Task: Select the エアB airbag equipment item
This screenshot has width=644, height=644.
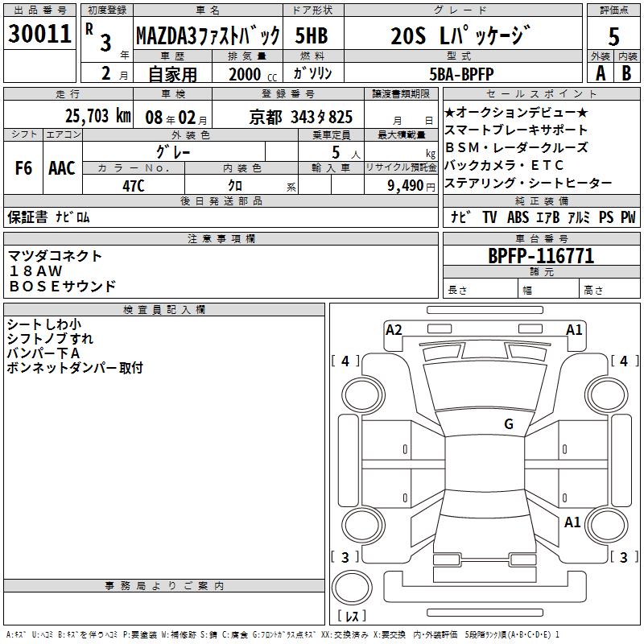Action: click(548, 217)
